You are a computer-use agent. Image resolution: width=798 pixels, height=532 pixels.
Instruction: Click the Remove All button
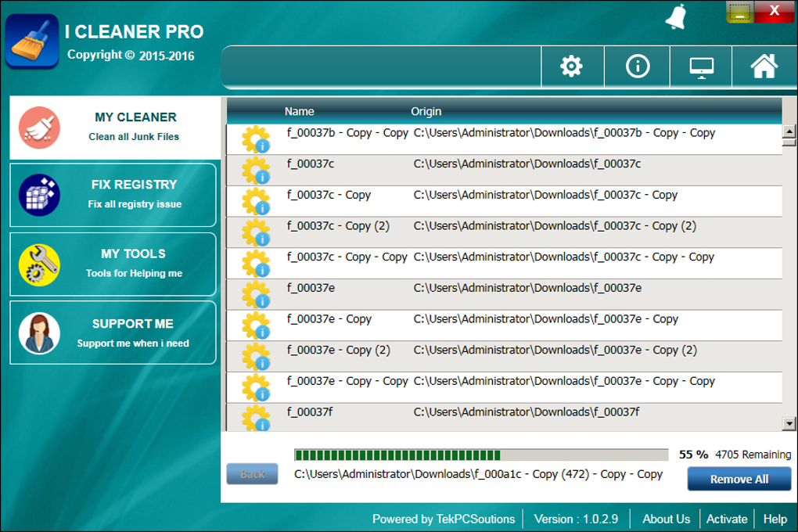739,479
